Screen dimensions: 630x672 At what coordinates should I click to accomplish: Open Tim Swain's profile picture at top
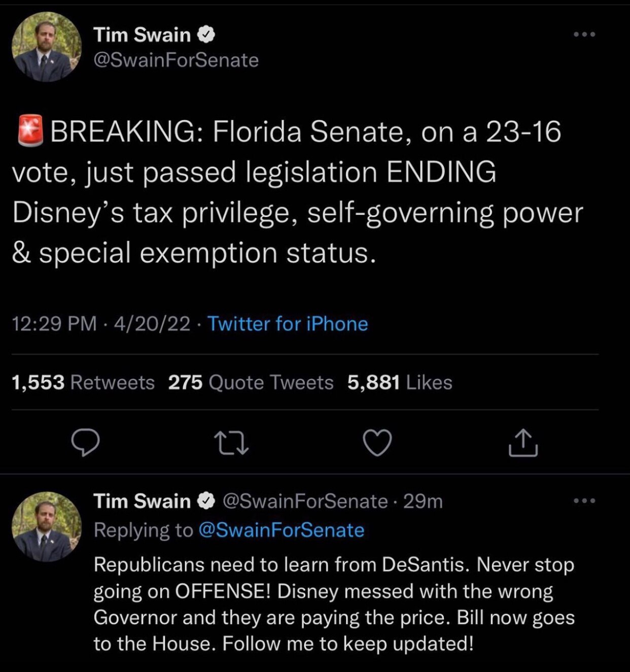pos(47,47)
